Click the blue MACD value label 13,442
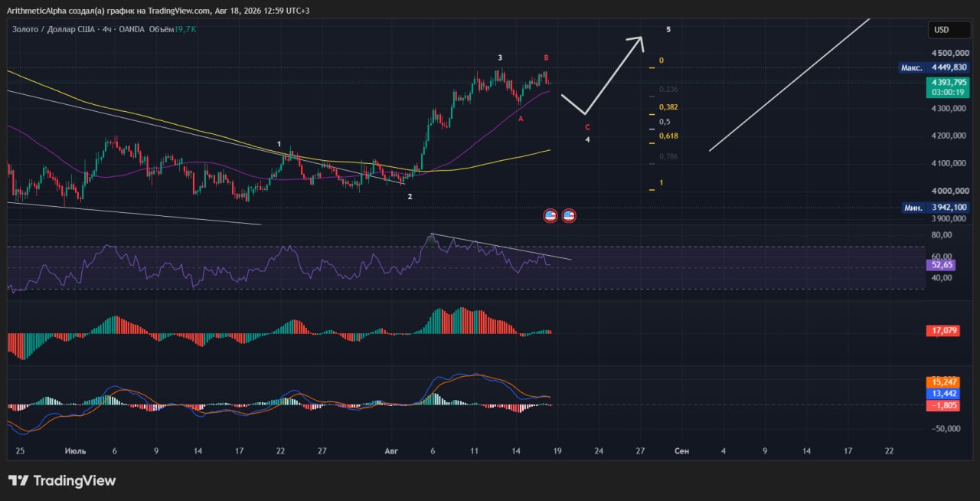Image resolution: width=980 pixels, height=501 pixels. point(942,393)
